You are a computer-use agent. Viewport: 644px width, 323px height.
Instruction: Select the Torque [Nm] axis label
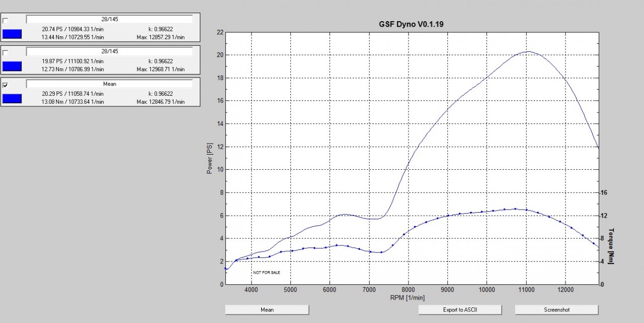(612, 246)
